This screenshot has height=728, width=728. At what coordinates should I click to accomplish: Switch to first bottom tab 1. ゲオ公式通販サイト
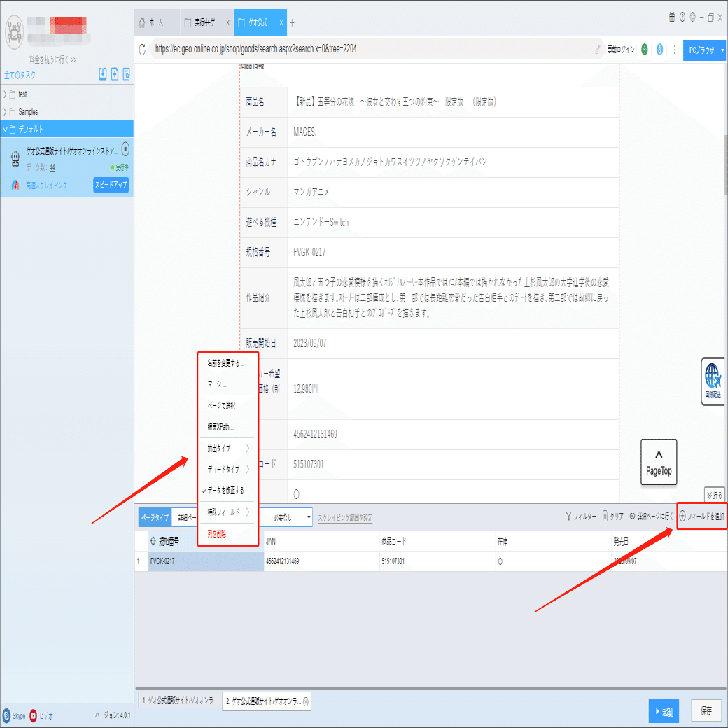click(180, 701)
